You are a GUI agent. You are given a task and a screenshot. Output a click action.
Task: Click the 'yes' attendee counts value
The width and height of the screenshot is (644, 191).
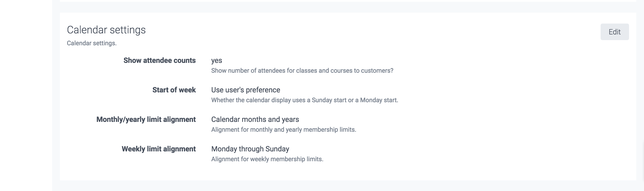[216, 61]
